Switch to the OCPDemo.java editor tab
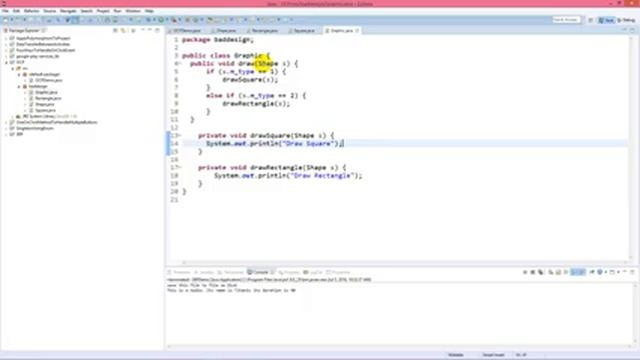Screen dimensions: 640x360 tap(186, 31)
